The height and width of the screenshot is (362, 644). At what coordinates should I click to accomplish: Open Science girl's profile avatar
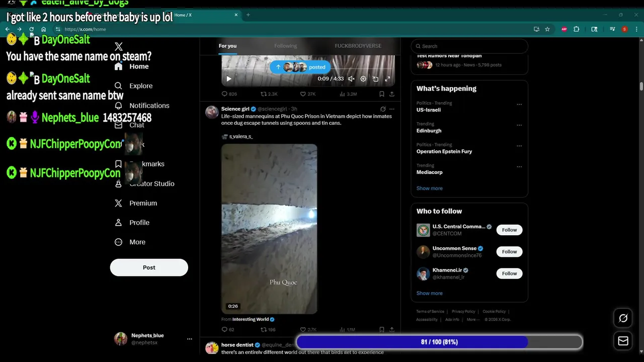point(212,112)
